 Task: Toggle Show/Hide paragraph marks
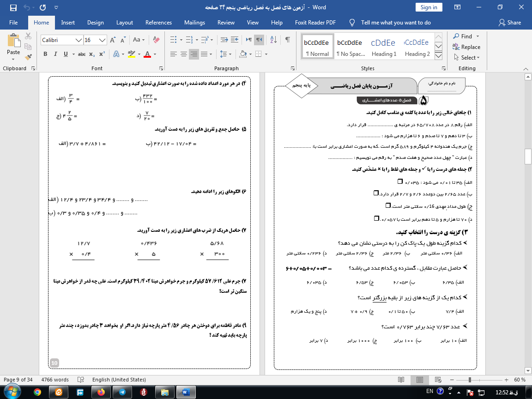(287, 40)
